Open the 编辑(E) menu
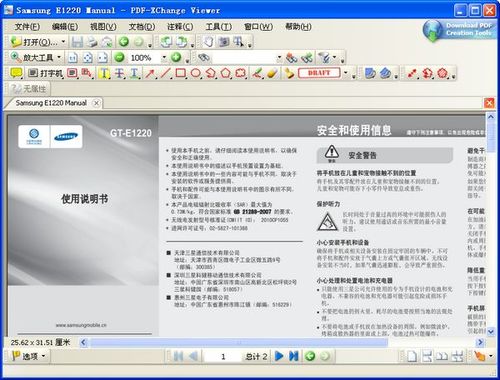The image size is (500, 380). click(x=65, y=26)
